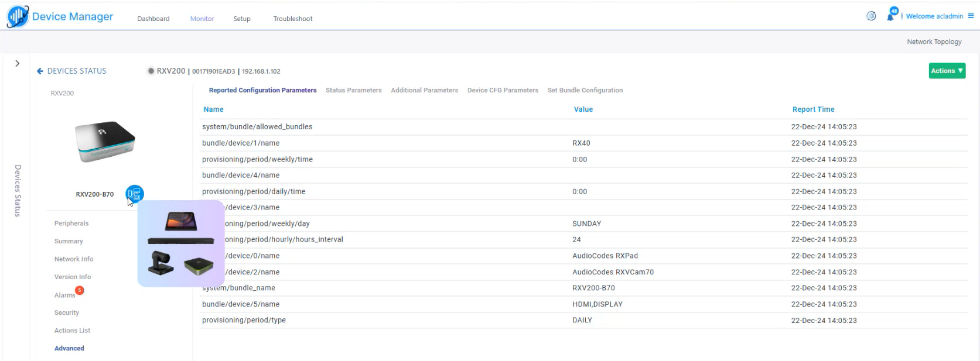
Task: Click report time of provisioning/period/type row
Action: click(824, 320)
